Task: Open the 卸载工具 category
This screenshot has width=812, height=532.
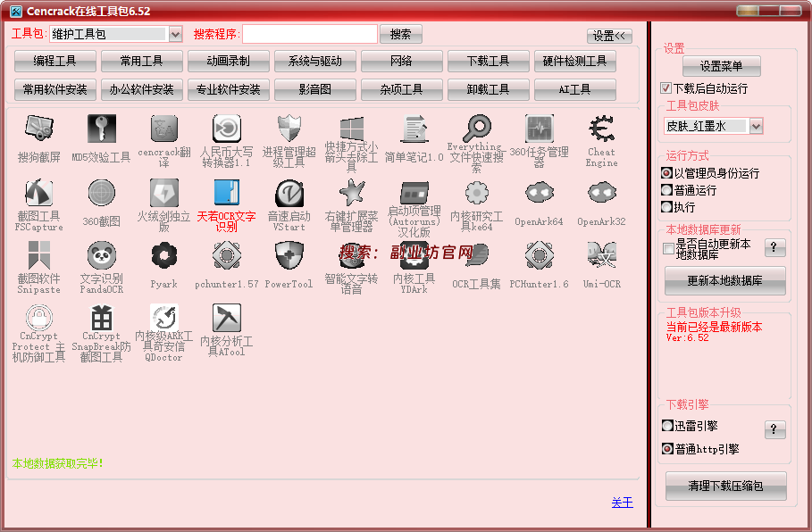Action: click(x=489, y=89)
